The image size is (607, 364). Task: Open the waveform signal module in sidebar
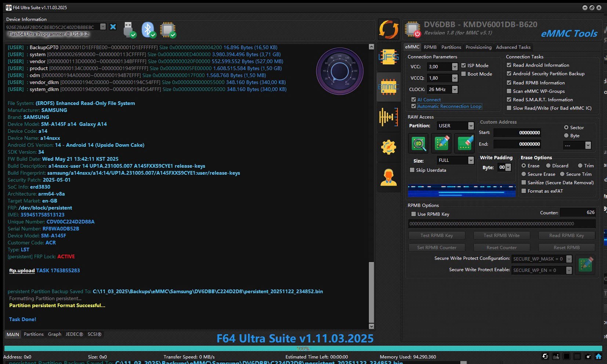(x=389, y=117)
